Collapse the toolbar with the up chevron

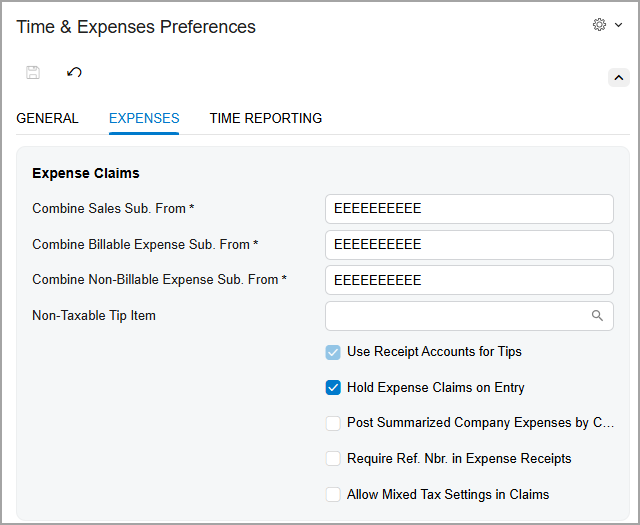pos(619,78)
